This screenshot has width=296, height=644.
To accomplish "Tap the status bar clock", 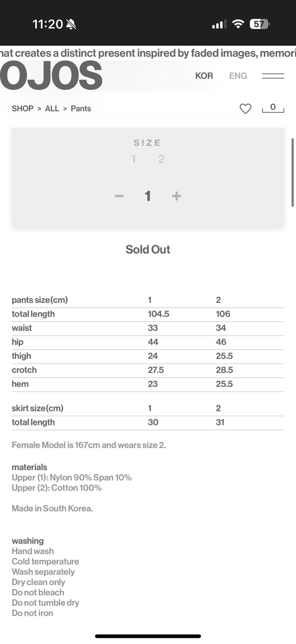I will point(48,24).
